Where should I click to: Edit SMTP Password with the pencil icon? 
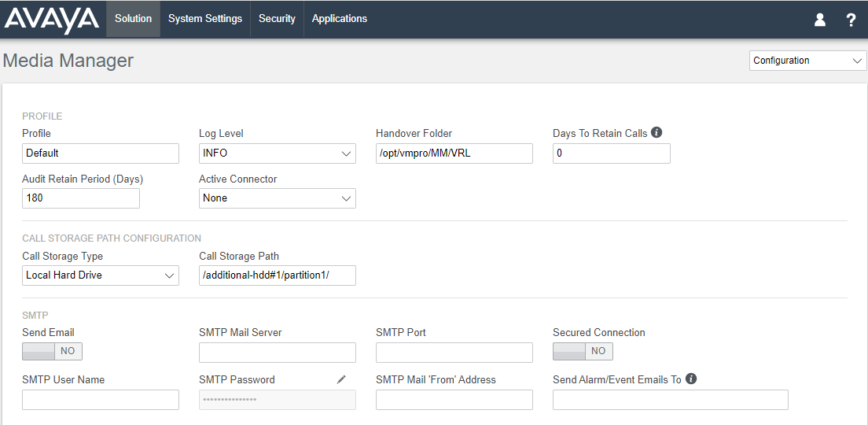tap(341, 379)
